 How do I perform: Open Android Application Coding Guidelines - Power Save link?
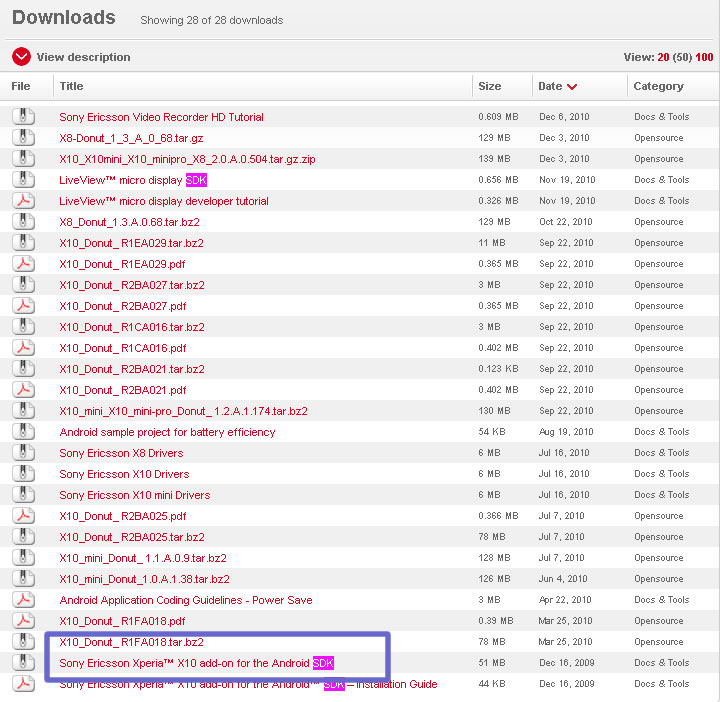tap(186, 601)
